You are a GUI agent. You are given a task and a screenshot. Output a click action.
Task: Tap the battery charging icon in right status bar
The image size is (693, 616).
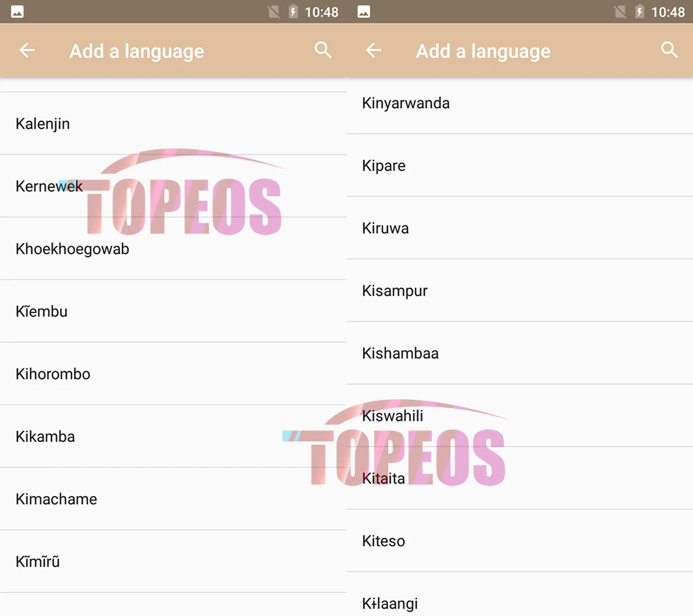pos(640,12)
